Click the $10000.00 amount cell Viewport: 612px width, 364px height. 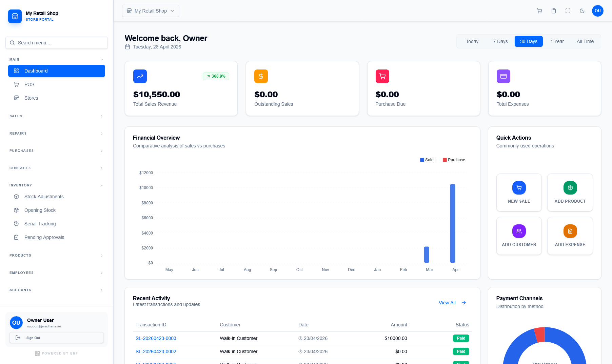point(396,338)
